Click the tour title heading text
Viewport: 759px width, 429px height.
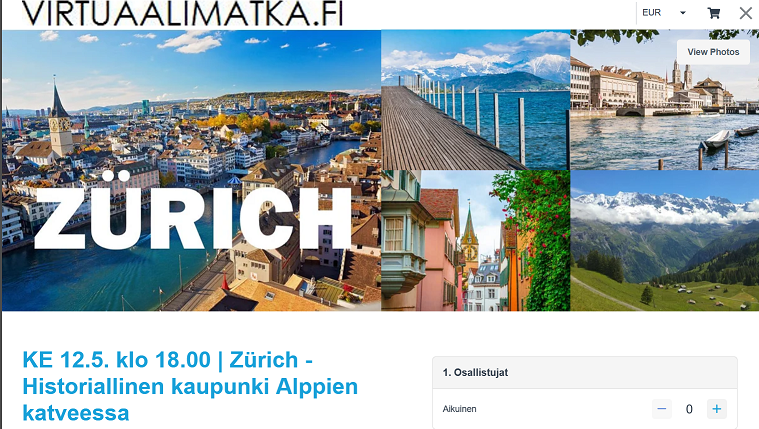(x=190, y=386)
